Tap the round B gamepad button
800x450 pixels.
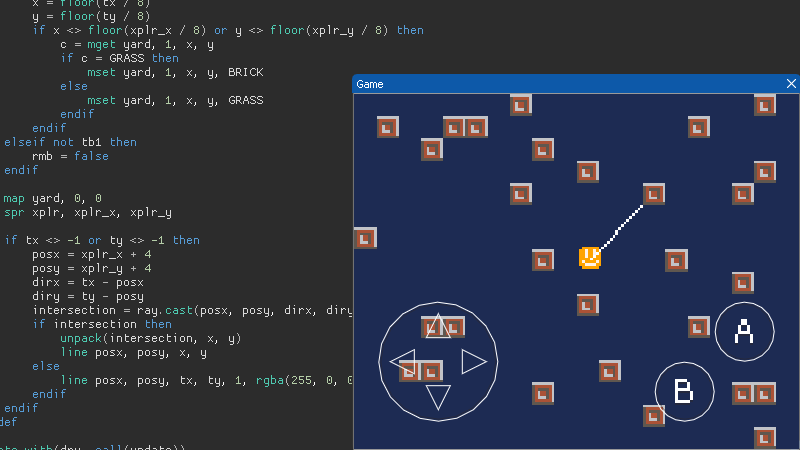coord(684,391)
